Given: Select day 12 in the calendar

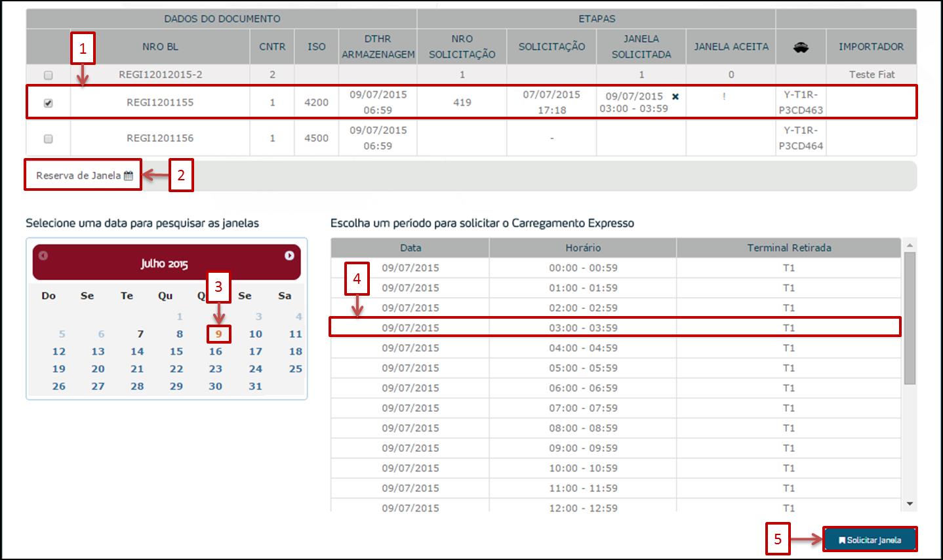Looking at the screenshot, I should [x=59, y=351].
